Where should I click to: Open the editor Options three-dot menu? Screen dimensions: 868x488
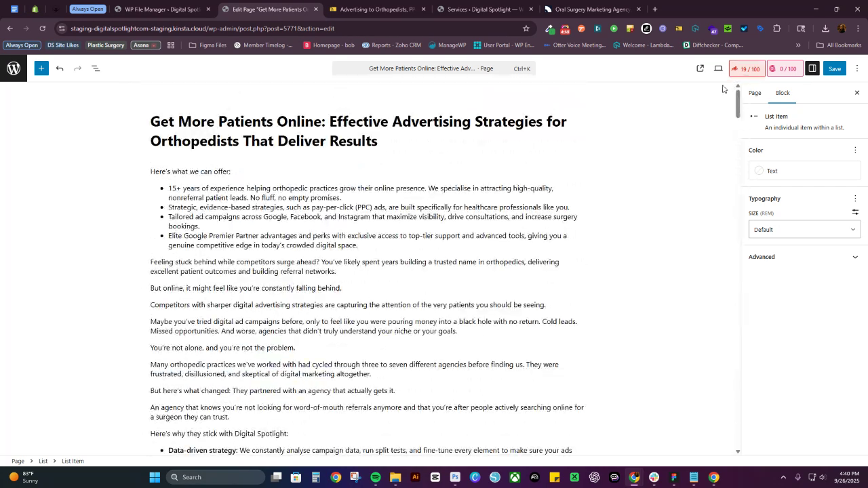(857, 68)
